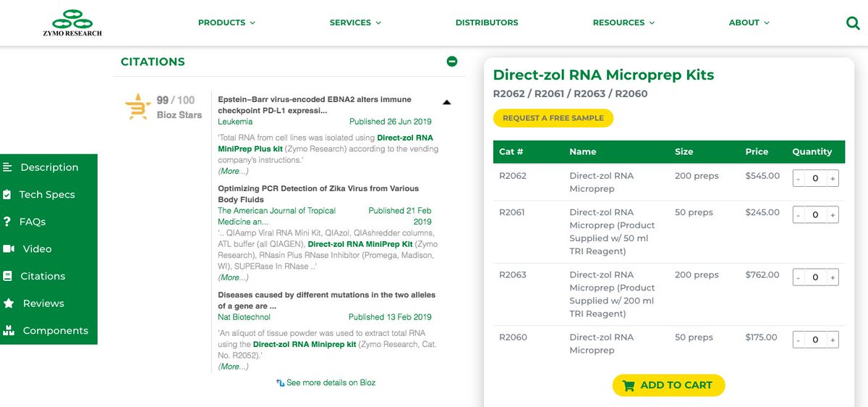This screenshot has height=407, width=868.
Task: Increase quantity for R2062
Action: coord(833,178)
